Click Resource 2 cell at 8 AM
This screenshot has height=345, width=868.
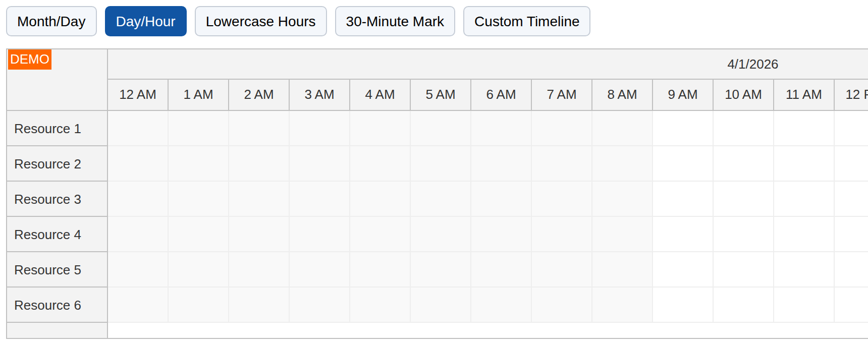coord(622,164)
